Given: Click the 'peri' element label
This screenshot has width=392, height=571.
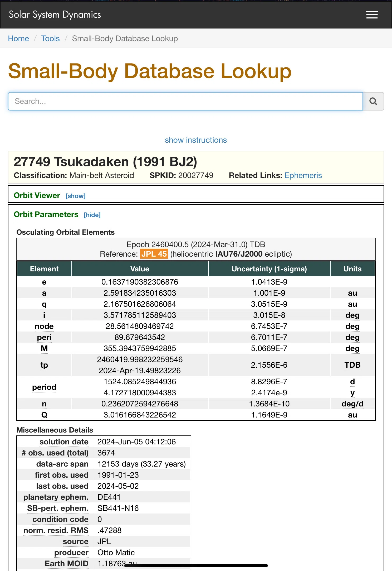Looking at the screenshot, I should [44, 337].
